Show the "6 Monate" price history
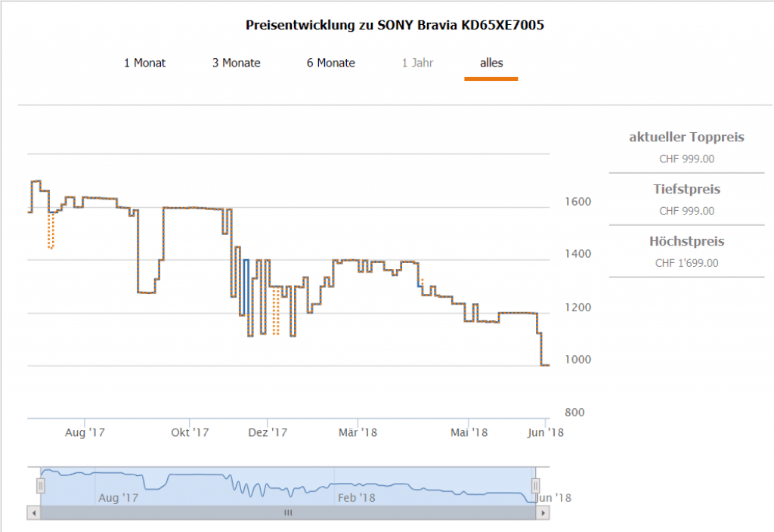The width and height of the screenshot is (774, 532). click(330, 63)
